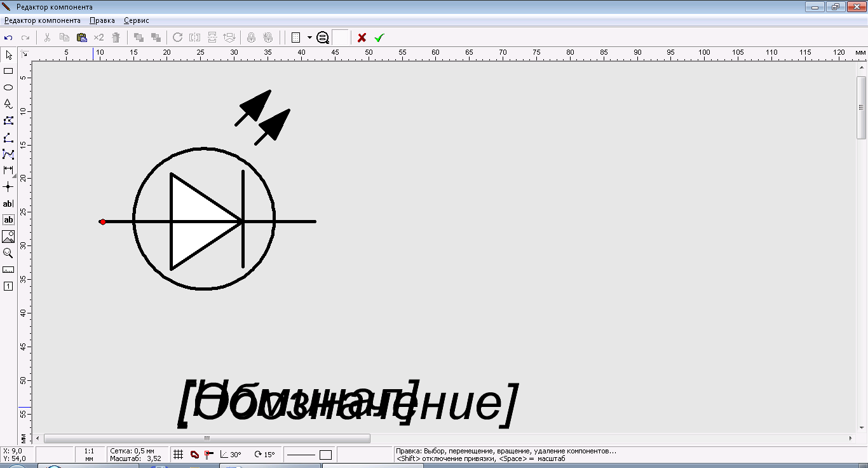Viewport: 868px width, 468px height.
Task: Select the connection node tool
Action: pos(8,187)
